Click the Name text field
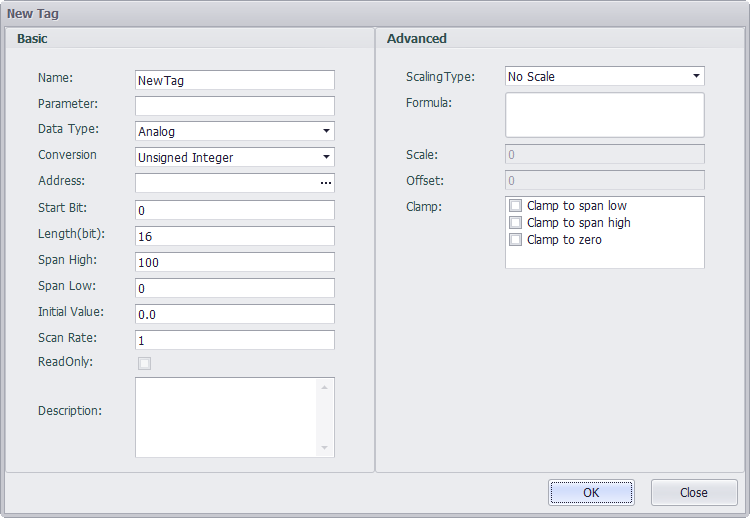 234,80
